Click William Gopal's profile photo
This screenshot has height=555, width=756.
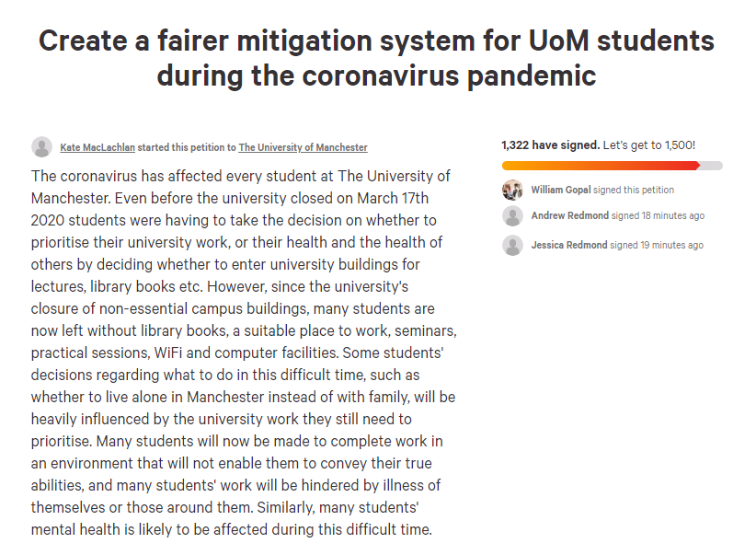512,190
